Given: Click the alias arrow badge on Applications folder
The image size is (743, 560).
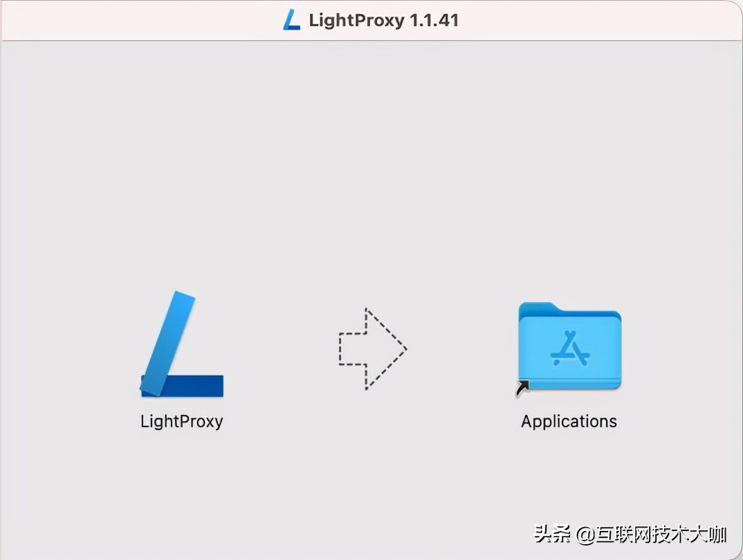Looking at the screenshot, I should (522, 388).
